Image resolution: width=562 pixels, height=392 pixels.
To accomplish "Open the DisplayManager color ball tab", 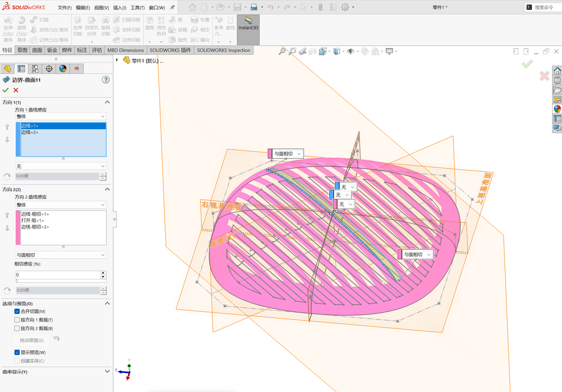I will pos(63,69).
